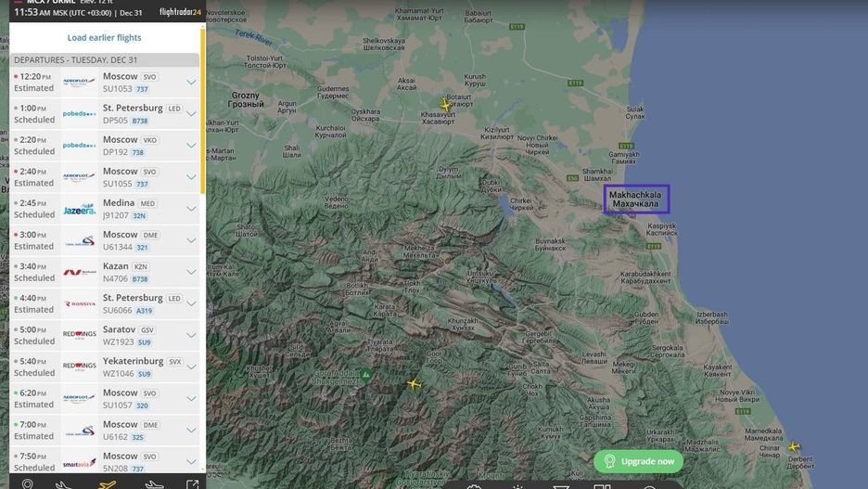868x489 pixels.
Task: Click the Grozny city label on the map
Action: (245, 99)
